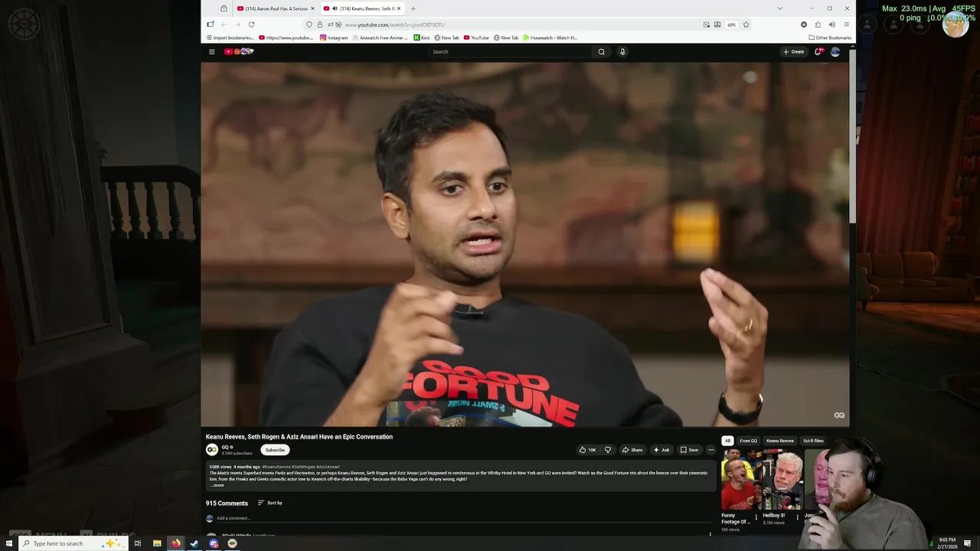Viewport: 980px width, 551px height.
Task: Click the page vertical scrollbar thumb
Action: (852, 138)
